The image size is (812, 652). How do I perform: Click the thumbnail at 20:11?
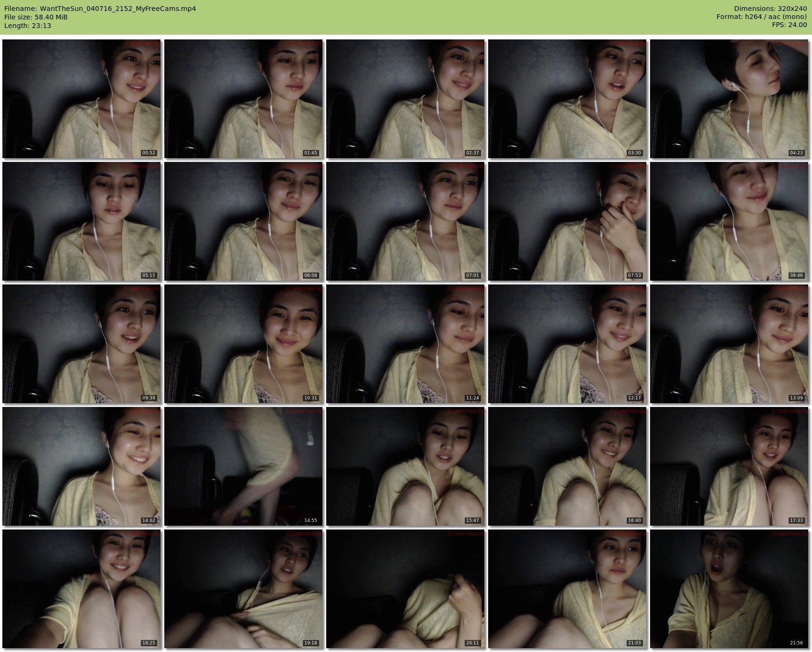click(x=406, y=589)
